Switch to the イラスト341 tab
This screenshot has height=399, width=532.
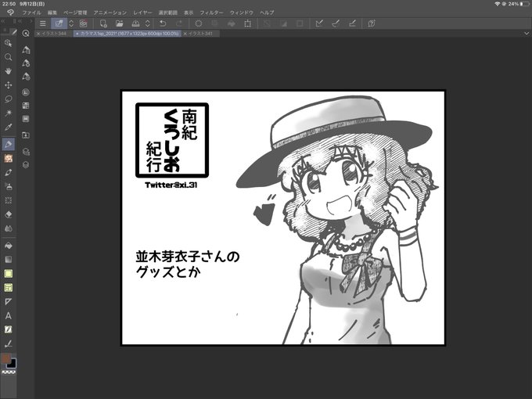click(x=200, y=34)
